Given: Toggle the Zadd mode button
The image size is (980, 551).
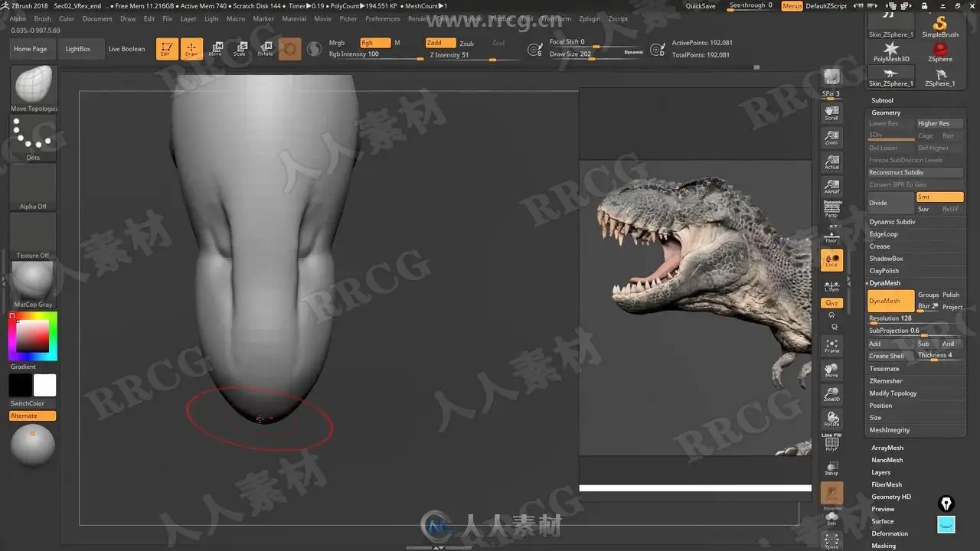Looking at the screenshot, I should [440, 44].
